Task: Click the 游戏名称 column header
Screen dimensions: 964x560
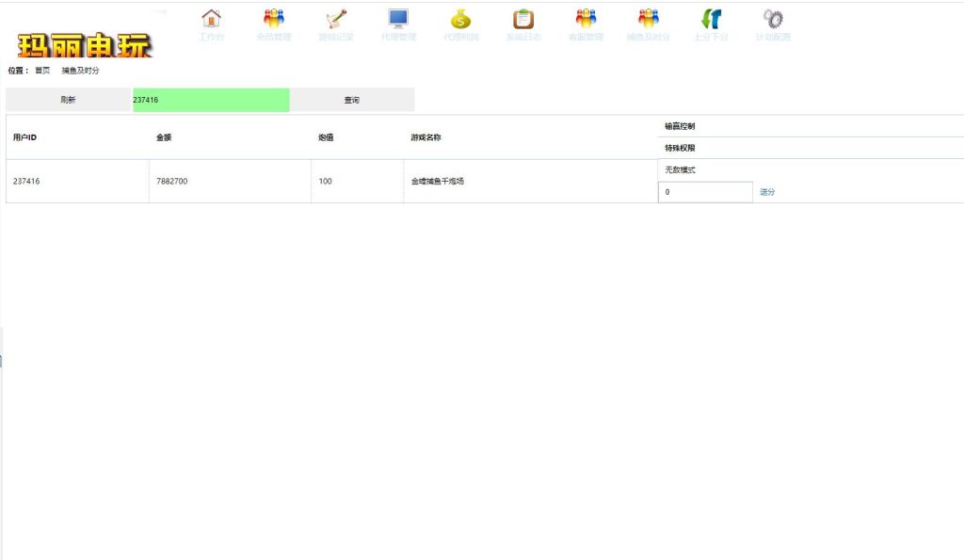Action: 426,137
